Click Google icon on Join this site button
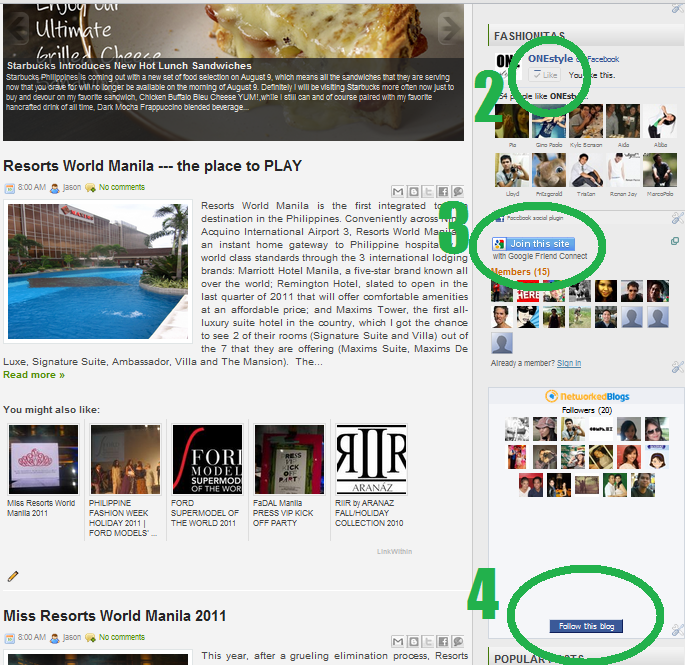Screen dimensions: 685x665 click(x=499, y=244)
